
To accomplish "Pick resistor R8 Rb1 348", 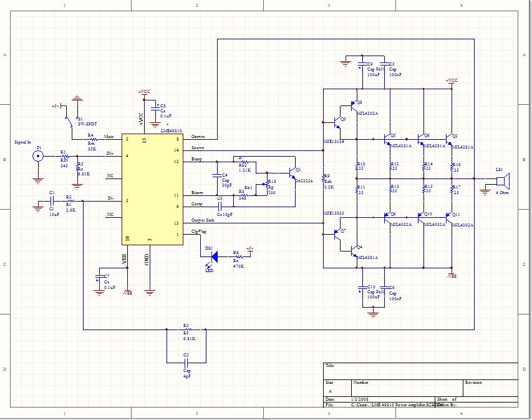I will coord(243,195).
